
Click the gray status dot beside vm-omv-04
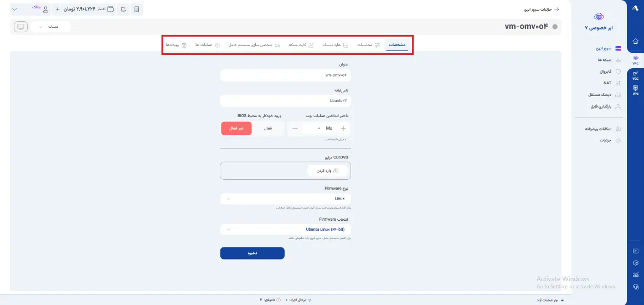[555, 27]
